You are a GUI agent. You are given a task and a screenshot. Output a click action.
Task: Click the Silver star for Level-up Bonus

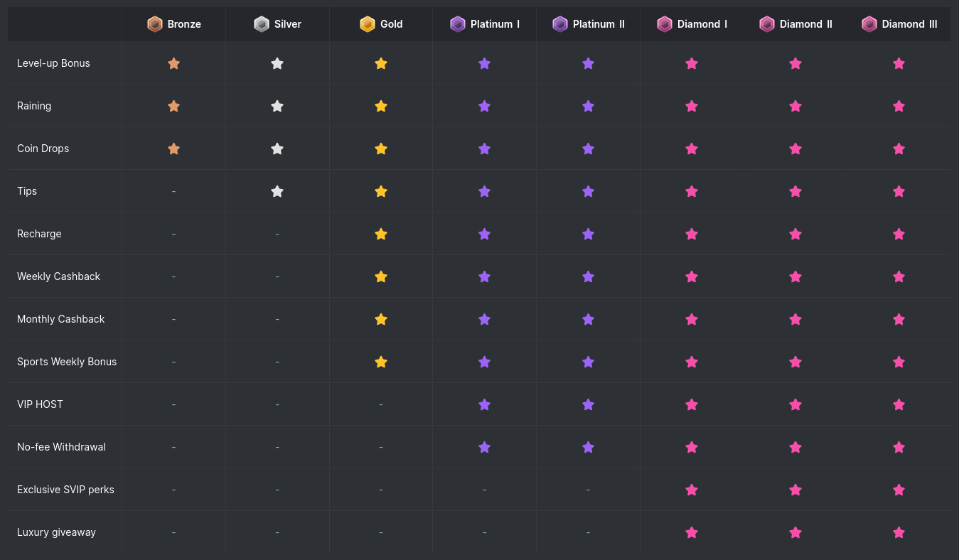(x=277, y=63)
